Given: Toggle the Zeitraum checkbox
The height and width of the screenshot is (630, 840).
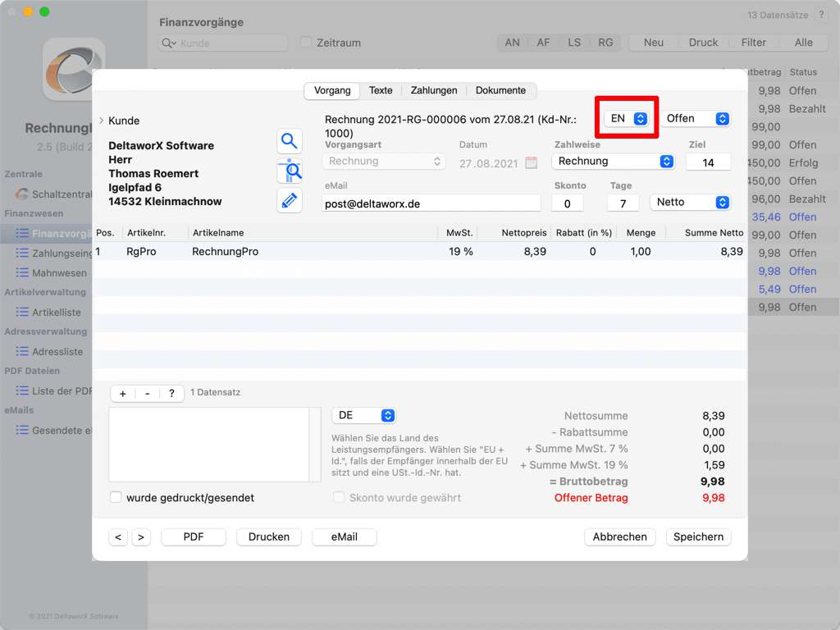Looking at the screenshot, I should [306, 43].
